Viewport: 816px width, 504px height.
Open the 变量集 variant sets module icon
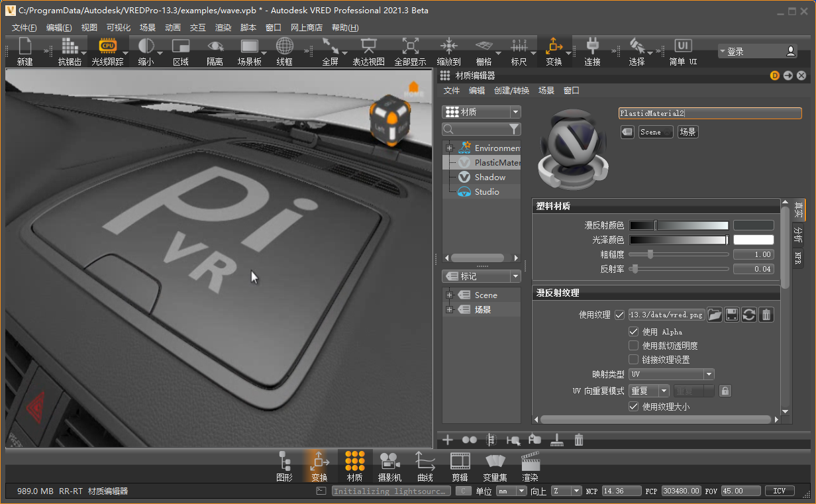pos(495,461)
